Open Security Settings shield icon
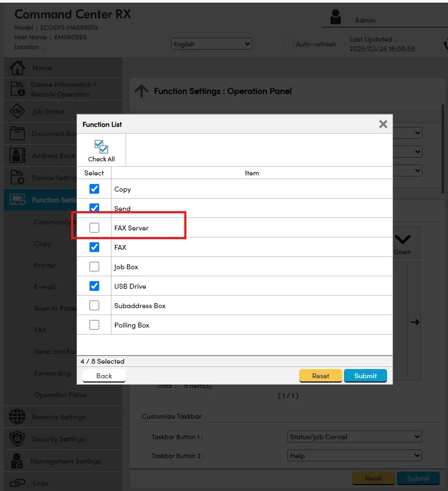 pyautogui.click(x=18, y=439)
